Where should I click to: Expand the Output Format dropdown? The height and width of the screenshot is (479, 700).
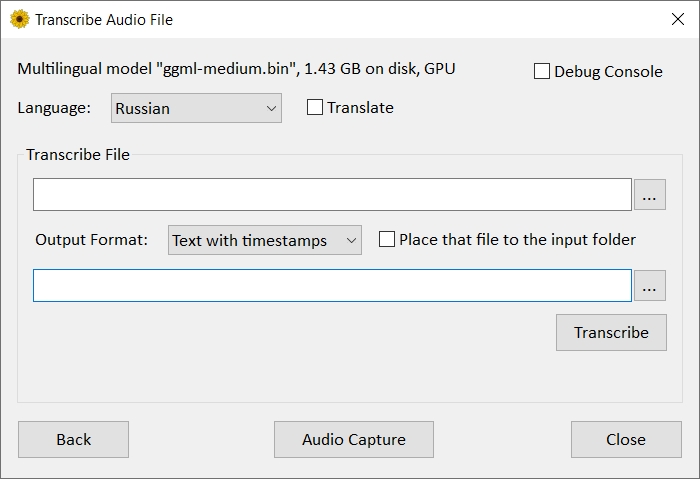click(265, 240)
